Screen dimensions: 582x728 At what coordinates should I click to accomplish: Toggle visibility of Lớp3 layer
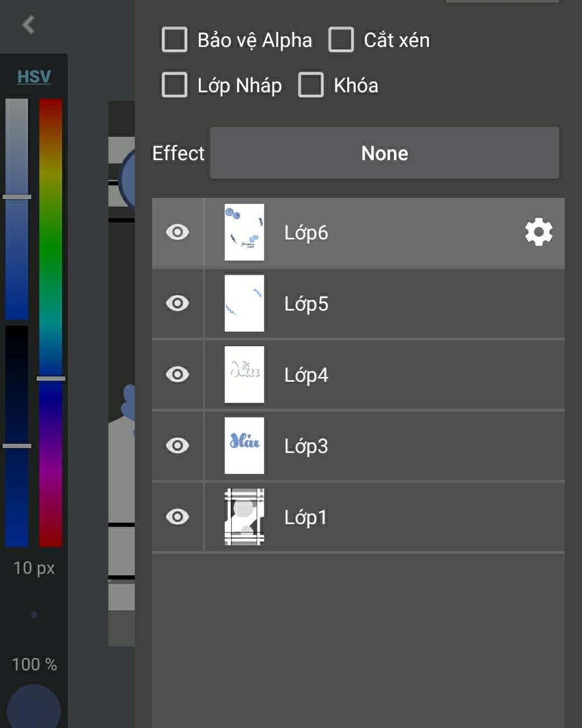[177, 445]
